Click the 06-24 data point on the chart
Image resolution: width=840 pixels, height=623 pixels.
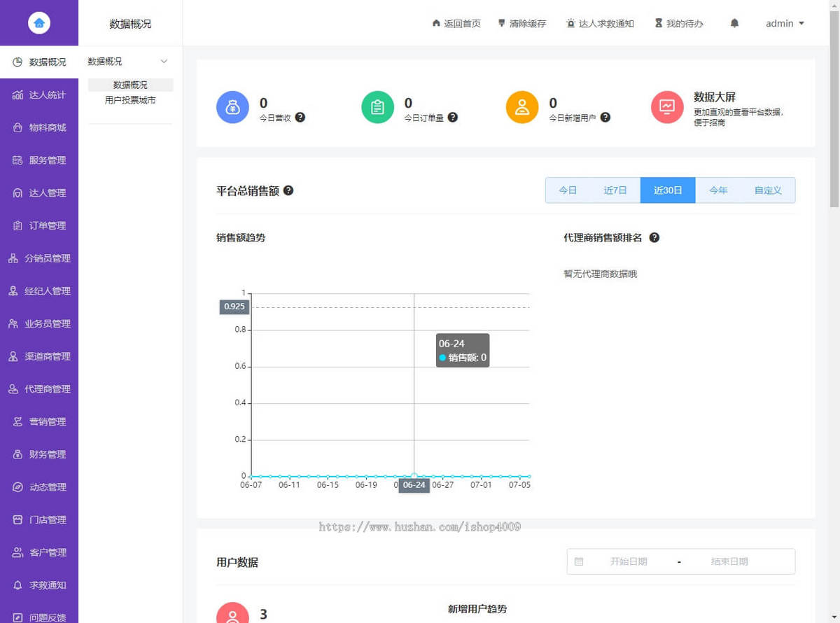pos(414,476)
